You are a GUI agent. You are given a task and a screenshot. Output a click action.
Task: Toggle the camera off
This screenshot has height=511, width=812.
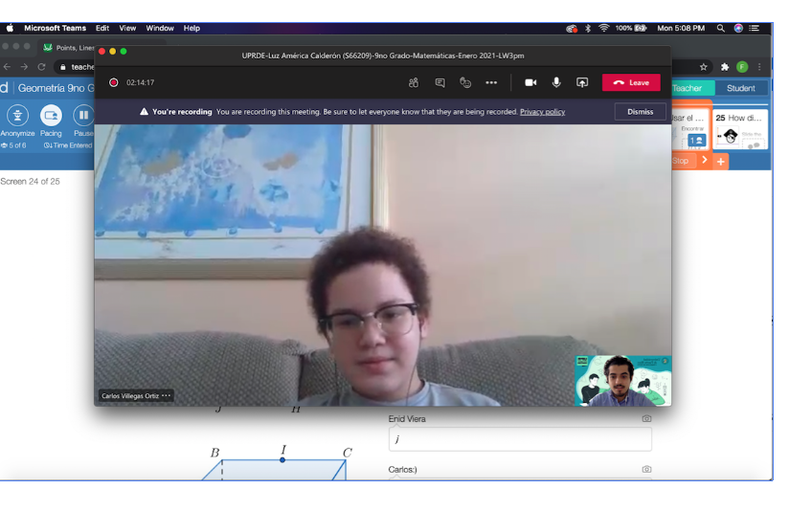click(x=530, y=83)
